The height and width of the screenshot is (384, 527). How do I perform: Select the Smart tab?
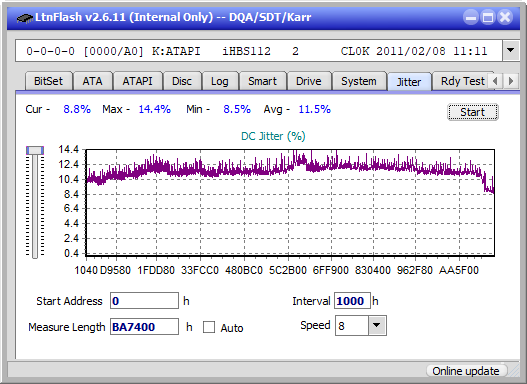coord(262,81)
